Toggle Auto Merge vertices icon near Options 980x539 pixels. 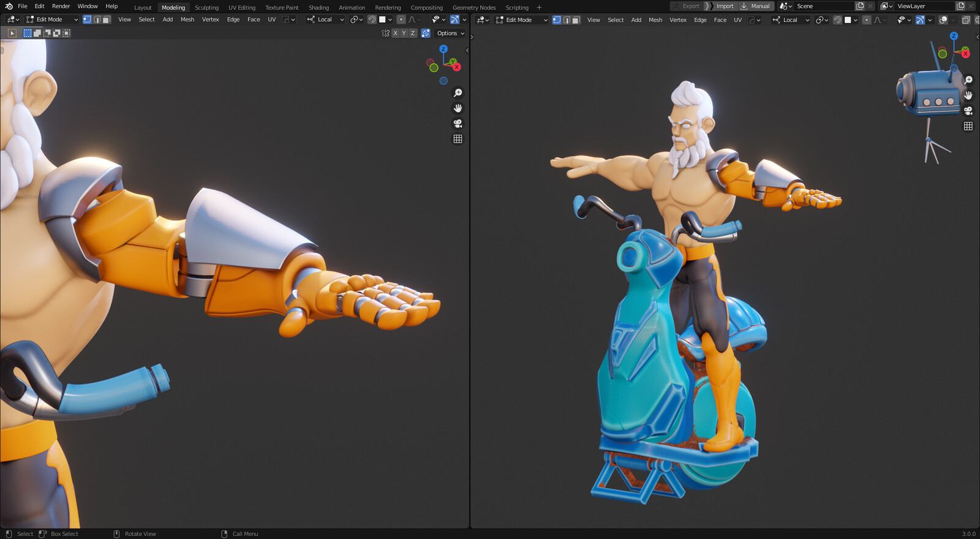[x=426, y=33]
